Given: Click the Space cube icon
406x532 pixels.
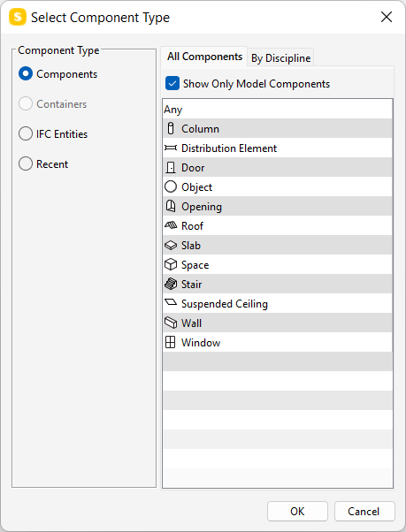Looking at the screenshot, I should pos(171,264).
